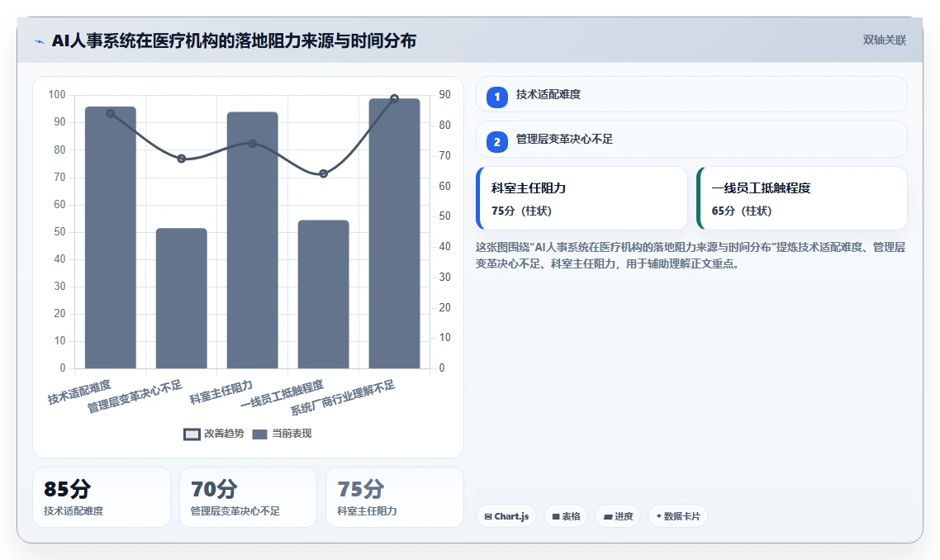Select the 进度 tag
The width and height of the screenshot is (940, 560).
click(618, 516)
